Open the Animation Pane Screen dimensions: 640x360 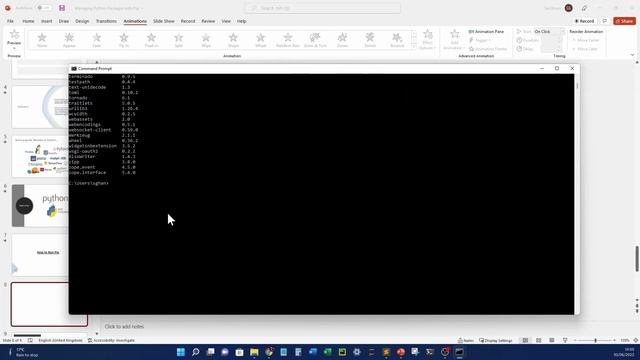click(486, 31)
